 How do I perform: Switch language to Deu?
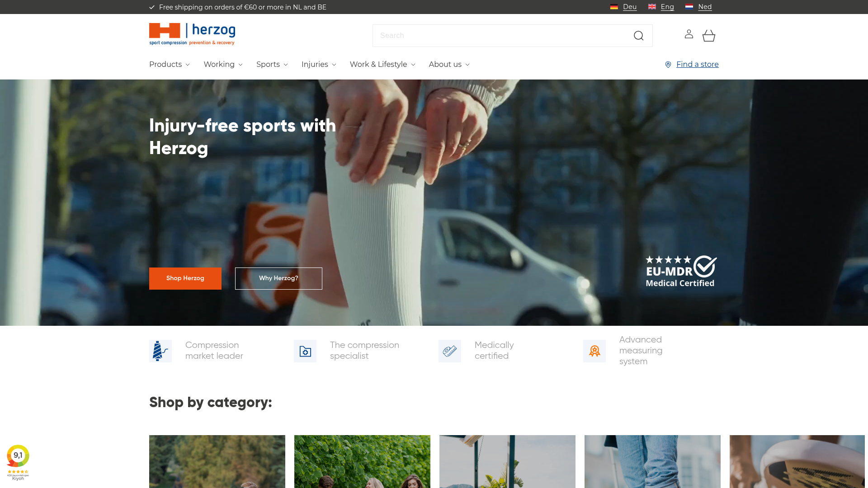[x=630, y=7]
